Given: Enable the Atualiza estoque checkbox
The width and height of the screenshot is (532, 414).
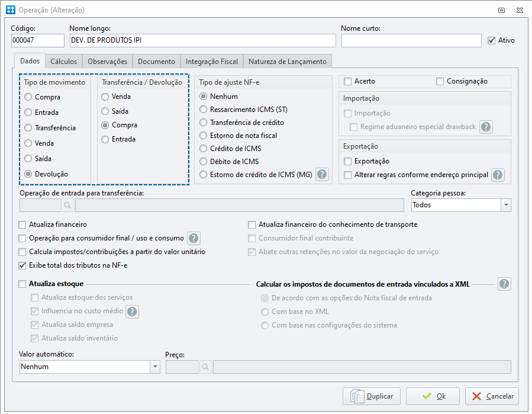Looking at the screenshot, I should 22,284.
